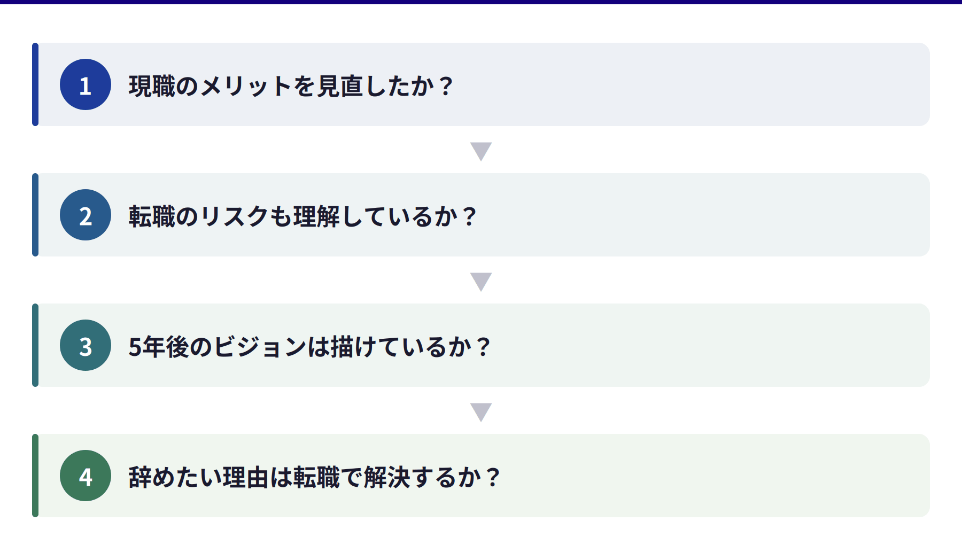Viewport: 962px width, 560px height.
Task: Click empty area of step 1 card
Action: [695, 84]
